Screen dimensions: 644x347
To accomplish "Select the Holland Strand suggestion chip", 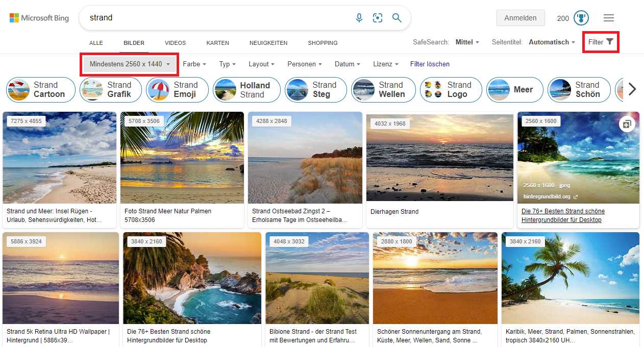I will [x=246, y=90].
